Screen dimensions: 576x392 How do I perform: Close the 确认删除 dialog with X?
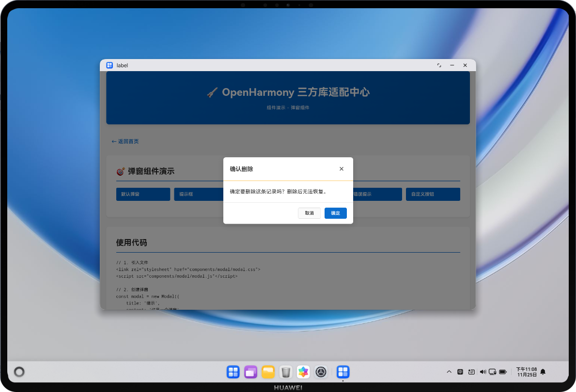[x=341, y=169]
